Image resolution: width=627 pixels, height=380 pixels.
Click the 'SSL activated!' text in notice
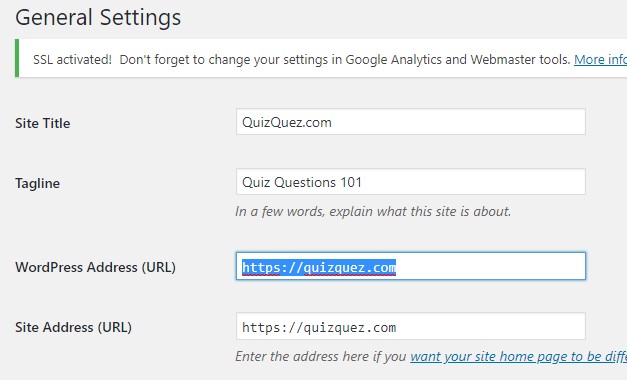click(72, 60)
